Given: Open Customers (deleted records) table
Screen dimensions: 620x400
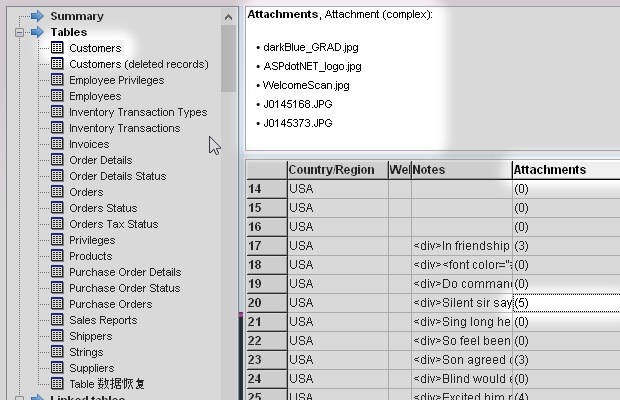Looking at the screenshot, I should [x=138, y=64].
